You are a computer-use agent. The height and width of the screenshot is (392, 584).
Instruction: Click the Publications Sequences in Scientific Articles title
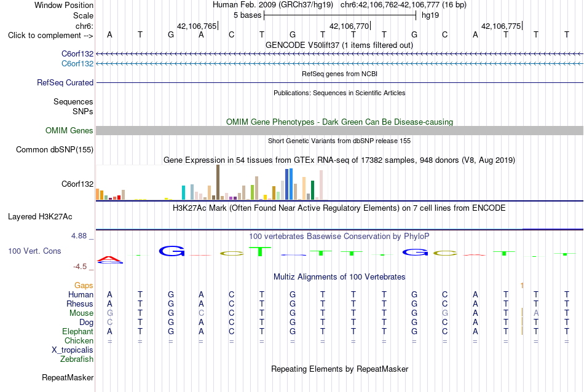click(339, 93)
